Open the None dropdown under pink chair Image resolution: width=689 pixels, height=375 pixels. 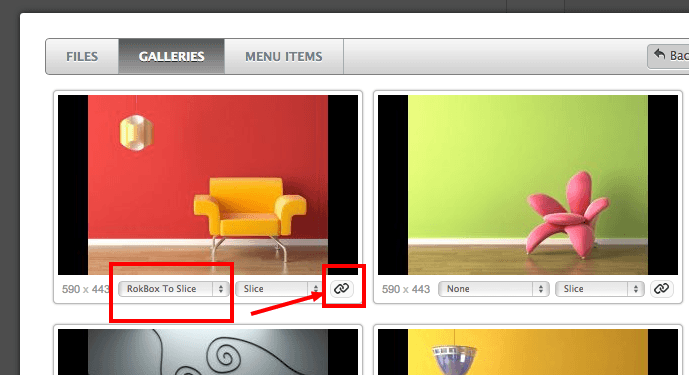493,289
